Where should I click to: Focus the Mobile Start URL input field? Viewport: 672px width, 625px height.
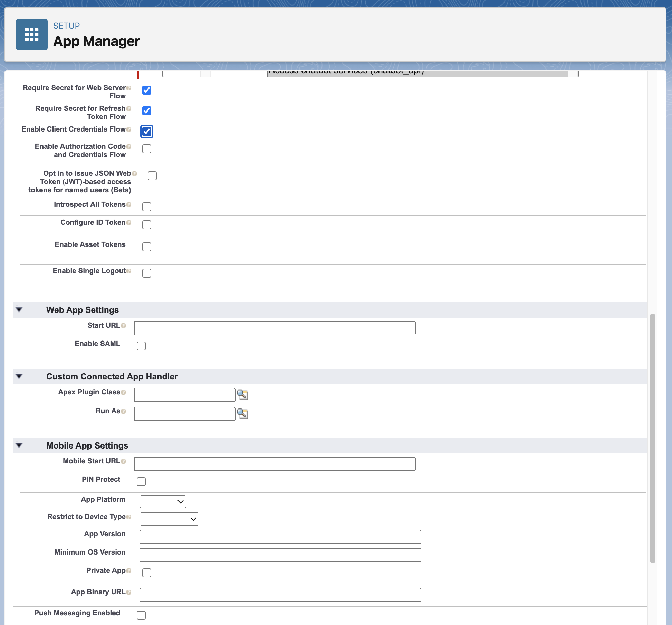point(275,464)
